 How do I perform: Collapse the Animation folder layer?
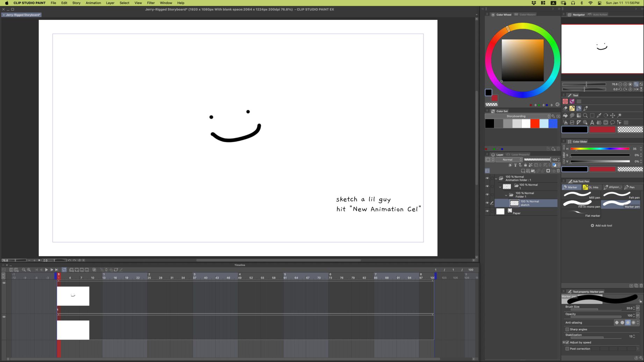pyautogui.click(x=496, y=178)
